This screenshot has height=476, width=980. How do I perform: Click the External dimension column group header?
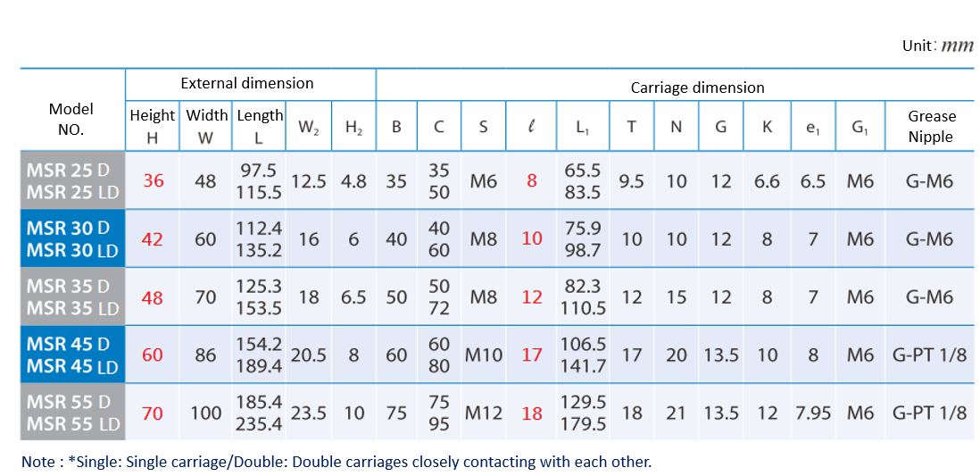click(x=247, y=83)
